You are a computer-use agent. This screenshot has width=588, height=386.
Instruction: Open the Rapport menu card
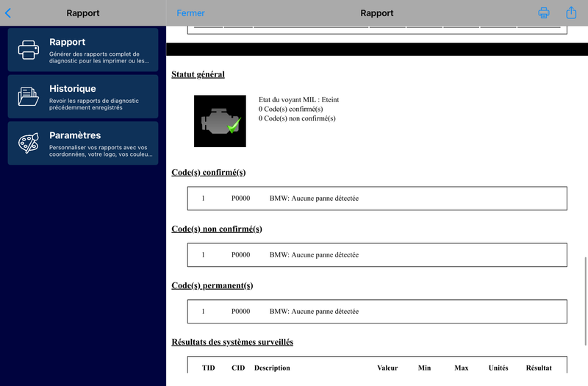coord(83,49)
